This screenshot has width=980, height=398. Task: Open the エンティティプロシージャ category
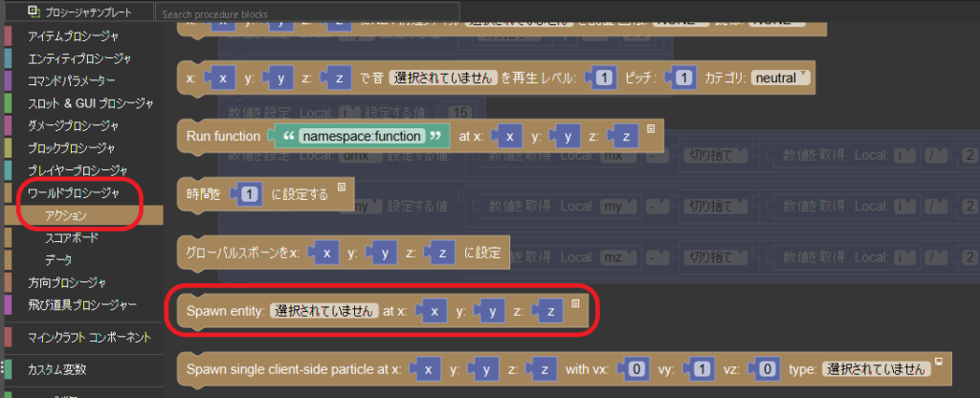79,58
